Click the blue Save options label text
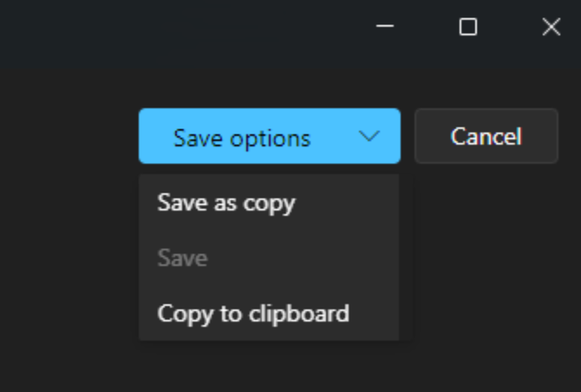 [242, 138]
